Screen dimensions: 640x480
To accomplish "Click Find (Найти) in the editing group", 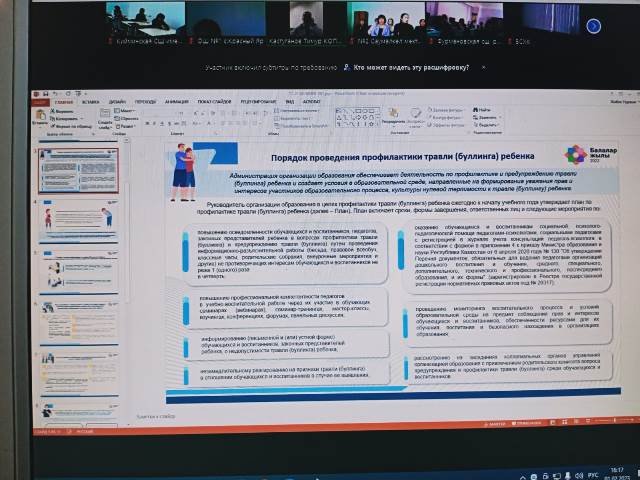I will [x=482, y=110].
